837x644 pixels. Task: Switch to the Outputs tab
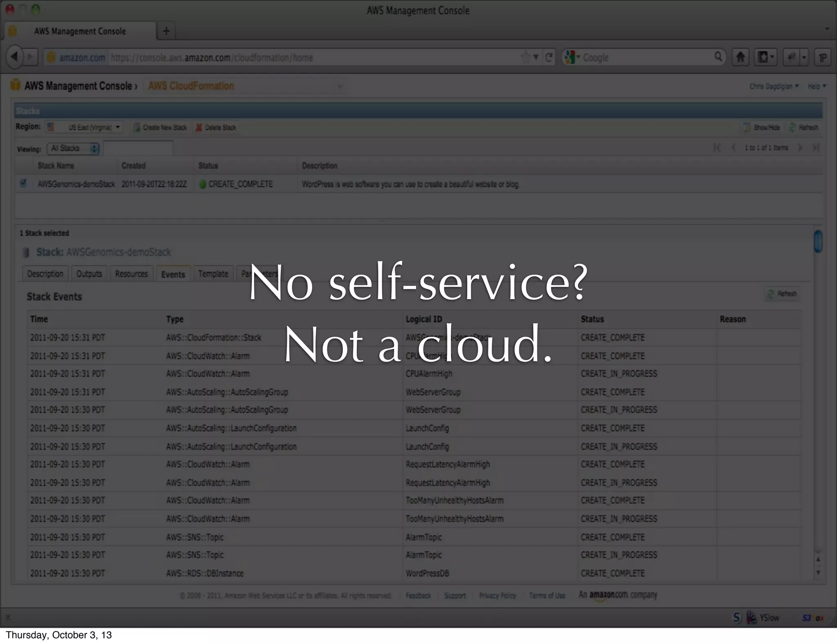coord(89,274)
